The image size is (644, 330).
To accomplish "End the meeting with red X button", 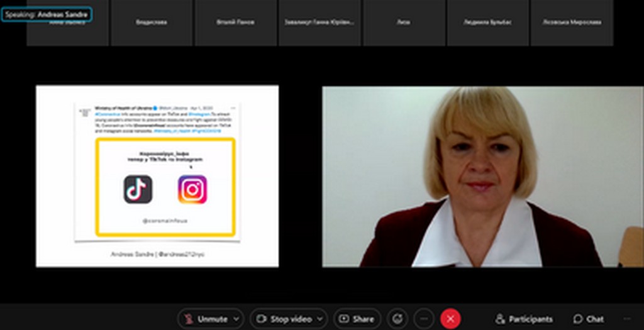I will [450, 319].
